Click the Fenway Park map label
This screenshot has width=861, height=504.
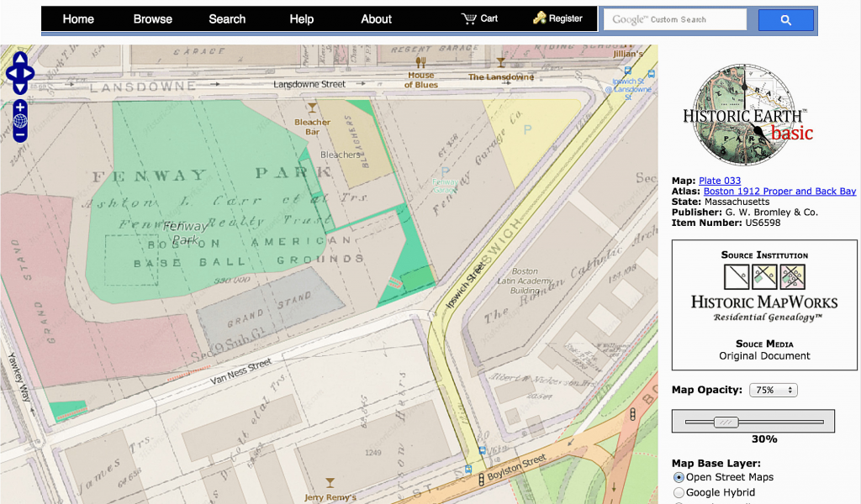(186, 233)
